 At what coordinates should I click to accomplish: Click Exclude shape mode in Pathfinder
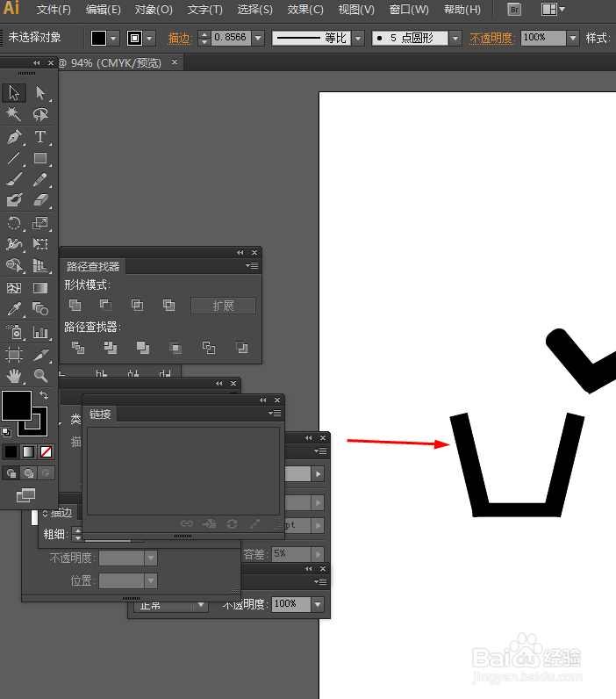click(x=168, y=306)
